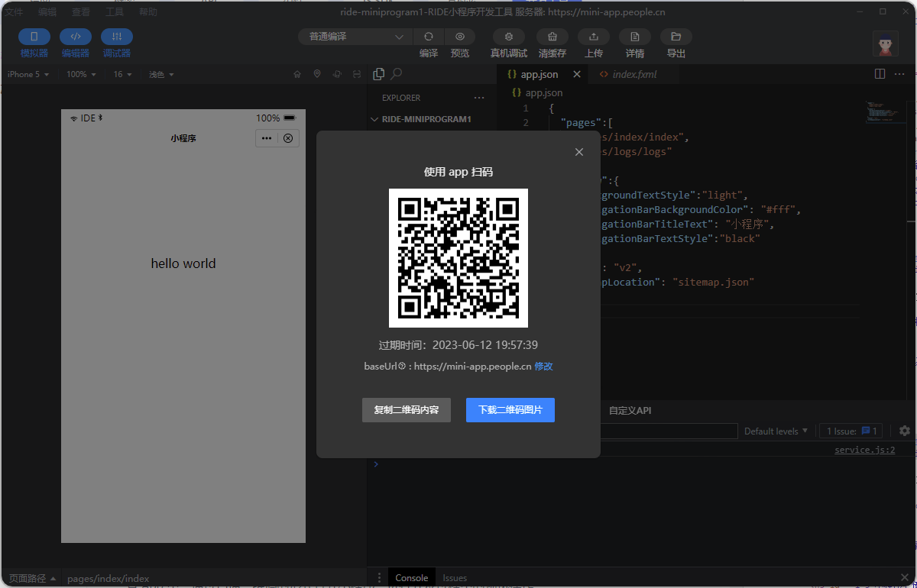
Task: Open the 详情 details icon
Action: [635, 37]
